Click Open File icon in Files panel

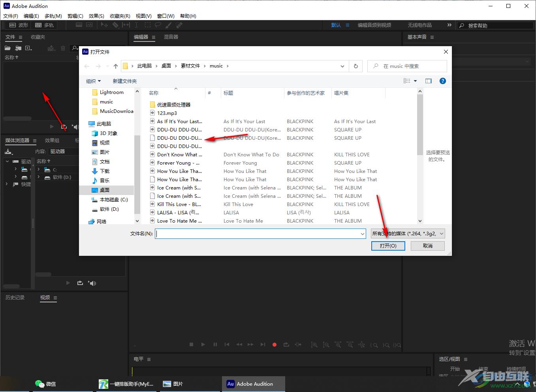(8, 48)
